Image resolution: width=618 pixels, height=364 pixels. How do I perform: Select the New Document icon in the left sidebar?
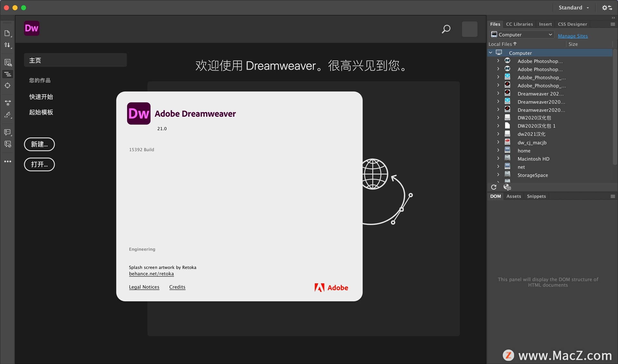pos(8,33)
